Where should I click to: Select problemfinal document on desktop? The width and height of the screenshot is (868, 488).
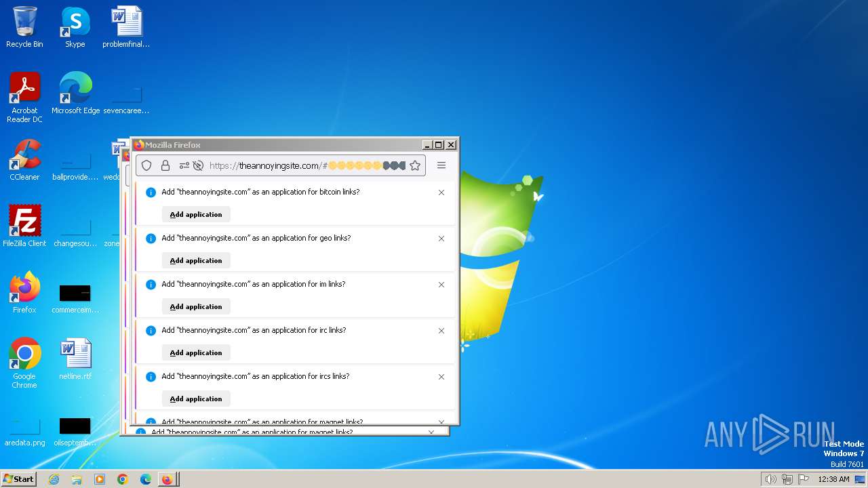(126, 27)
